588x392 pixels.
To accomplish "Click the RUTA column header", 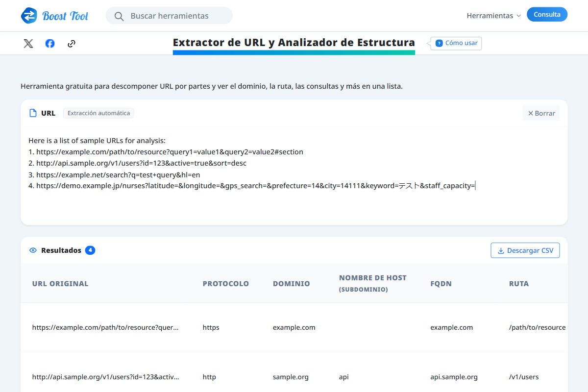I will tap(519, 284).
